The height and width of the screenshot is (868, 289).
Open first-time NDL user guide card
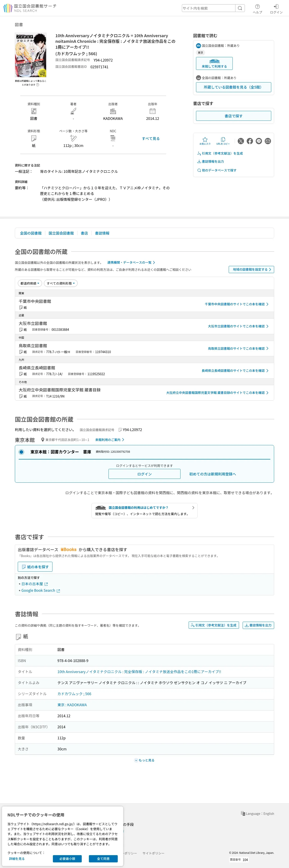[144, 510]
